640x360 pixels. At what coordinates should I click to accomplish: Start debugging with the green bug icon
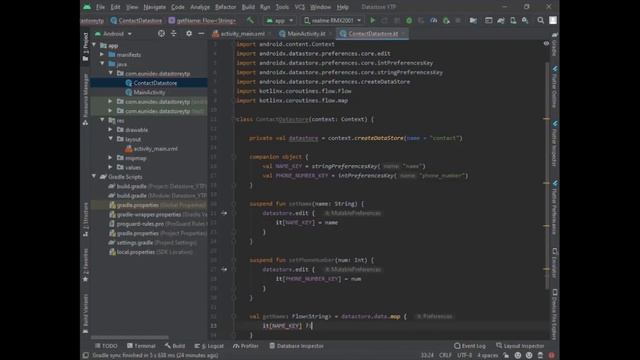pos(409,20)
